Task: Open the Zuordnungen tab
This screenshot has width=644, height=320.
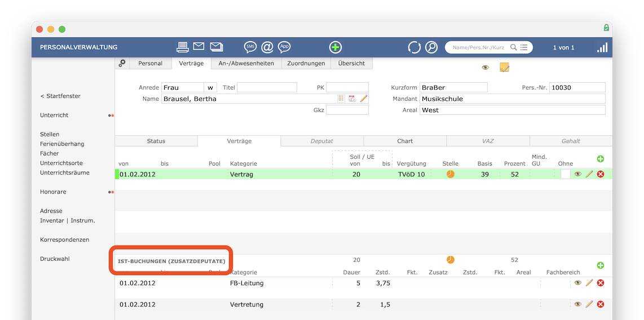Action: pos(306,63)
